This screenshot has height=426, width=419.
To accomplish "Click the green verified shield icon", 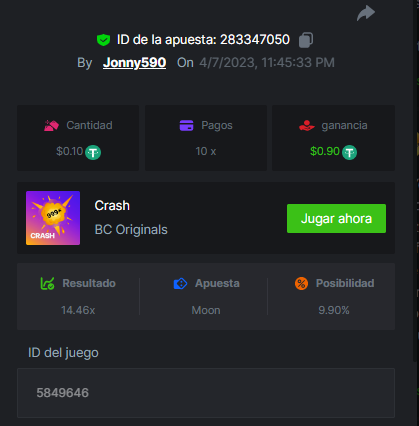I will tap(103, 40).
